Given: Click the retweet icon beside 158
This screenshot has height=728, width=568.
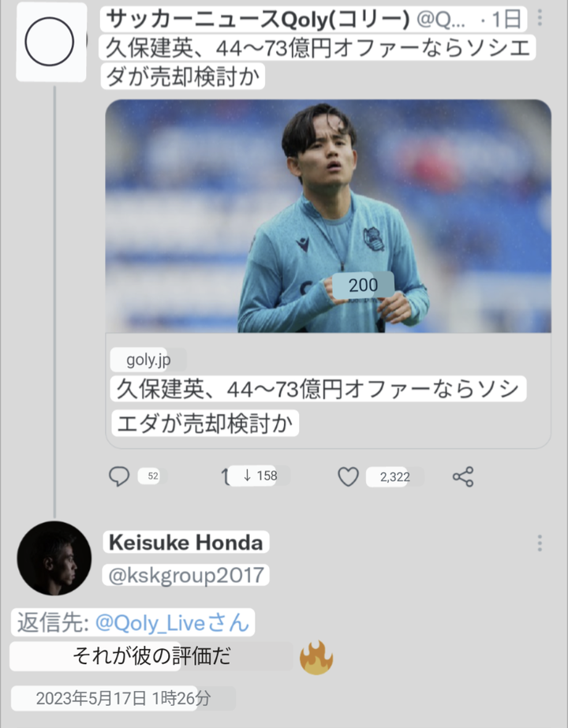Looking at the screenshot, I should [227, 476].
